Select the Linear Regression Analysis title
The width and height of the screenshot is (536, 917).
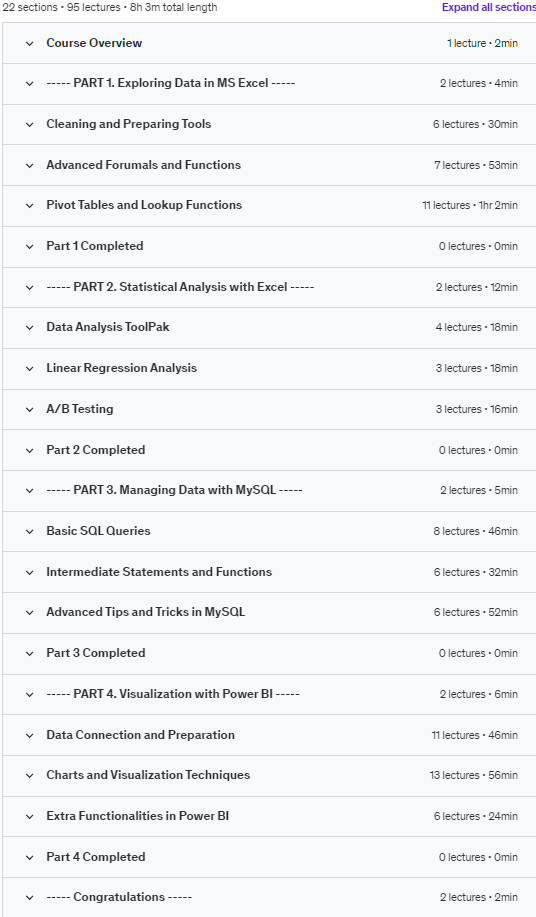[x=122, y=368]
